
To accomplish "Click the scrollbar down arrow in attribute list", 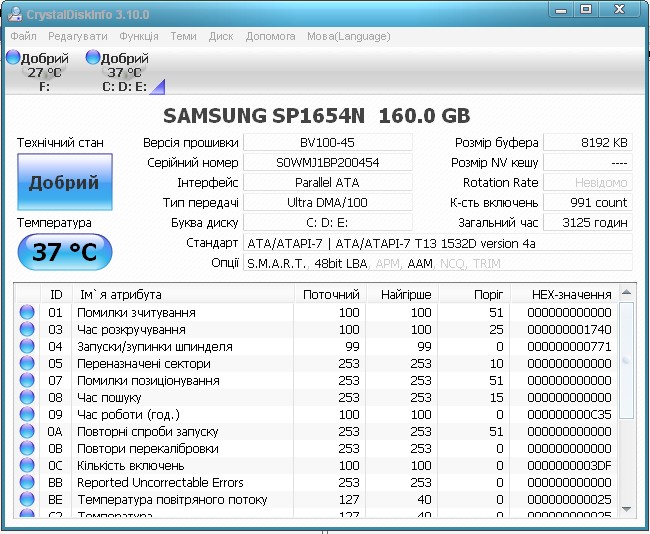I will 626,509.
